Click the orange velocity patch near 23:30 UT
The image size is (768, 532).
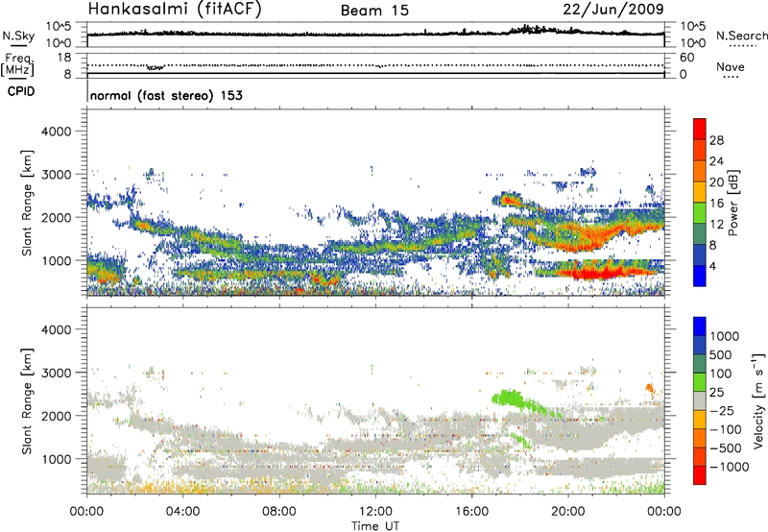tap(650, 389)
